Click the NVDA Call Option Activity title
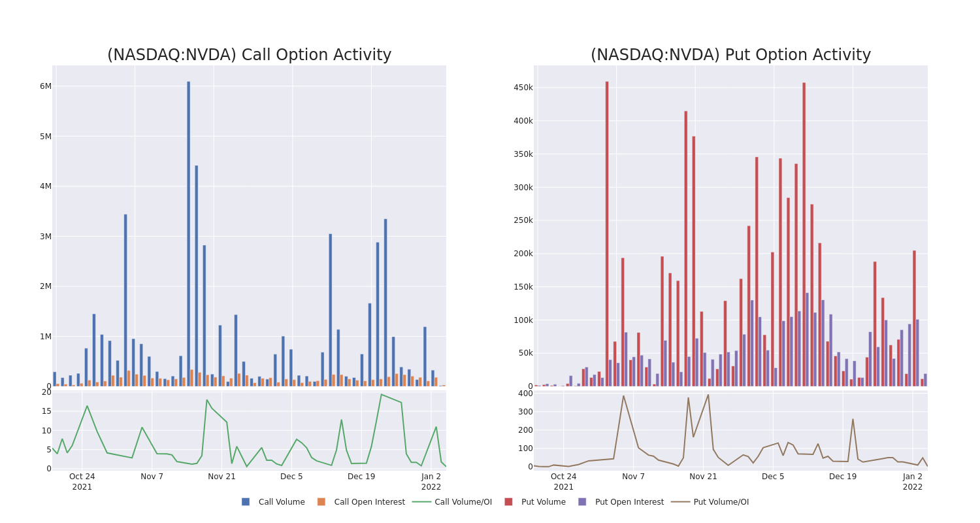Screen dimensions: 980x523 pyautogui.click(x=250, y=55)
